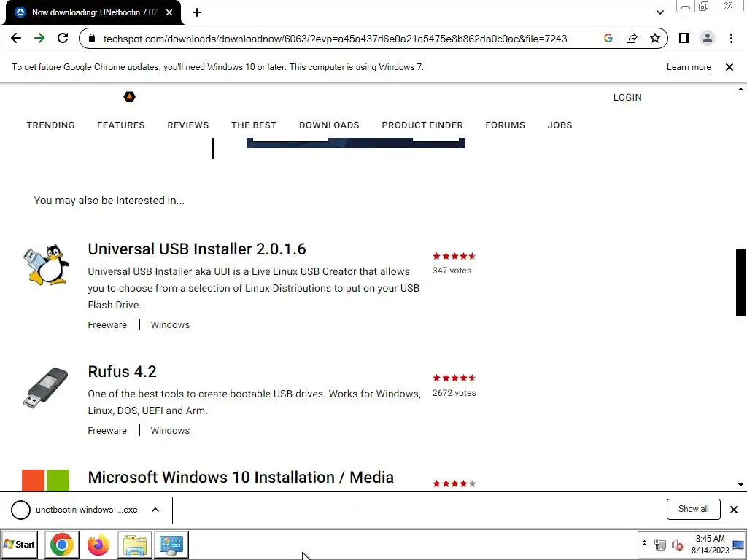Expand the download item options chevron
Image resolution: width=747 pixels, height=560 pixels.
pos(155,510)
